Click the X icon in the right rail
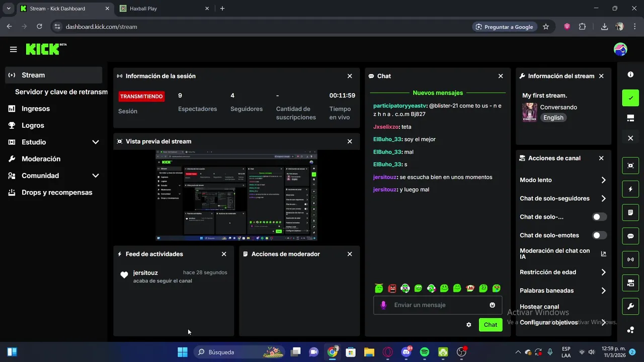This screenshot has width=644, height=362. coord(630,138)
